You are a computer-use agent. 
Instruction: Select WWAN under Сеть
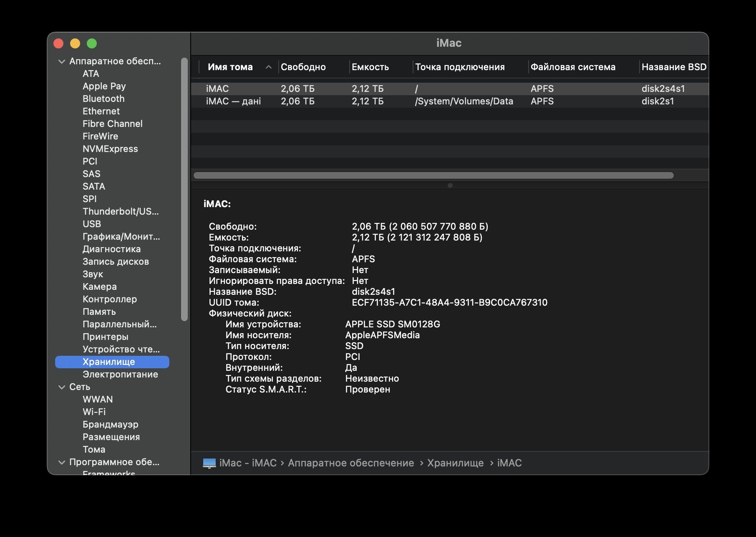tap(98, 400)
